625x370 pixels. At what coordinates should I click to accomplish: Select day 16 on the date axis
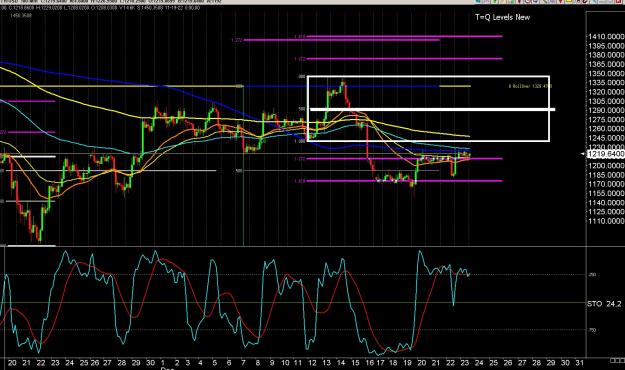[369, 363]
